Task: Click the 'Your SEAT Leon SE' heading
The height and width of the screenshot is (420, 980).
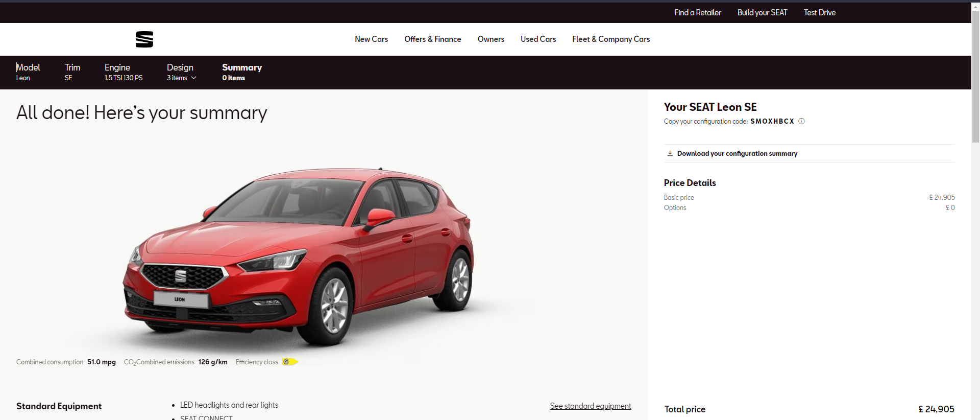Action: click(x=710, y=107)
